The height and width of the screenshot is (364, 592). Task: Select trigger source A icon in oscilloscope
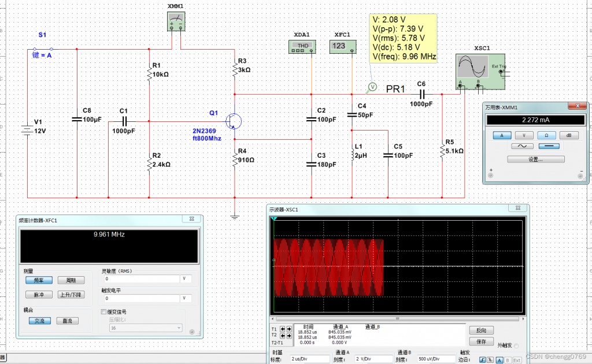tap(498, 360)
